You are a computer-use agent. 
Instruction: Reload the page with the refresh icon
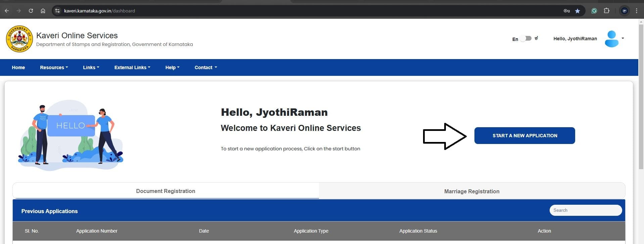pos(31,11)
